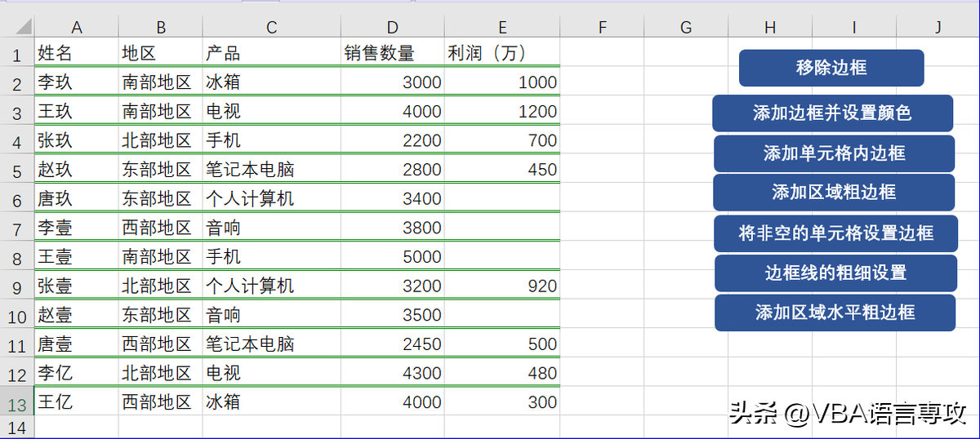Click 笔记本电脑 in 赵玖's row

pyautogui.click(x=271, y=170)
